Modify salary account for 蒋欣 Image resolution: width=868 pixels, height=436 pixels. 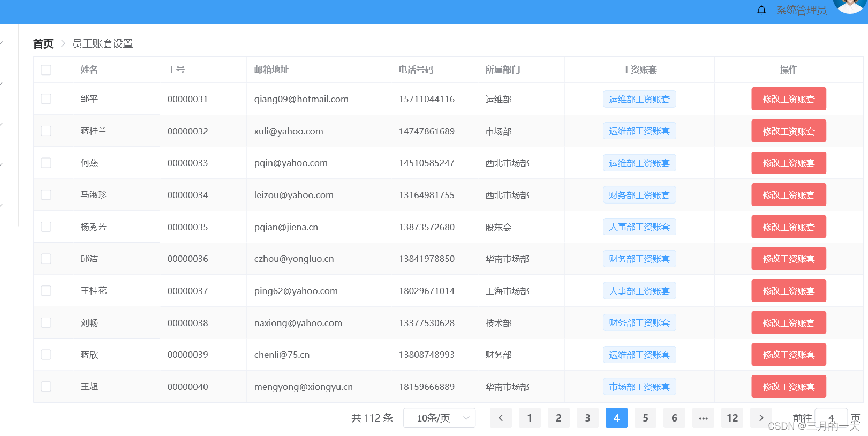[789, 355]
